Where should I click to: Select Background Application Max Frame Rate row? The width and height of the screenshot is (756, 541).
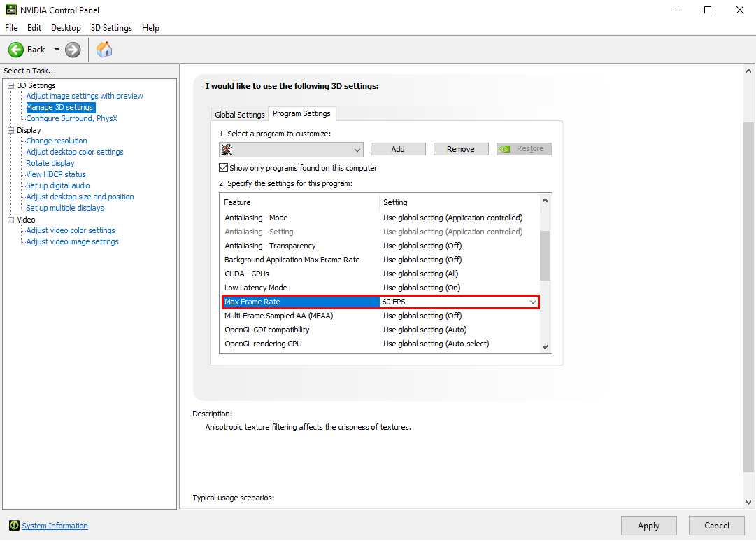380,260
